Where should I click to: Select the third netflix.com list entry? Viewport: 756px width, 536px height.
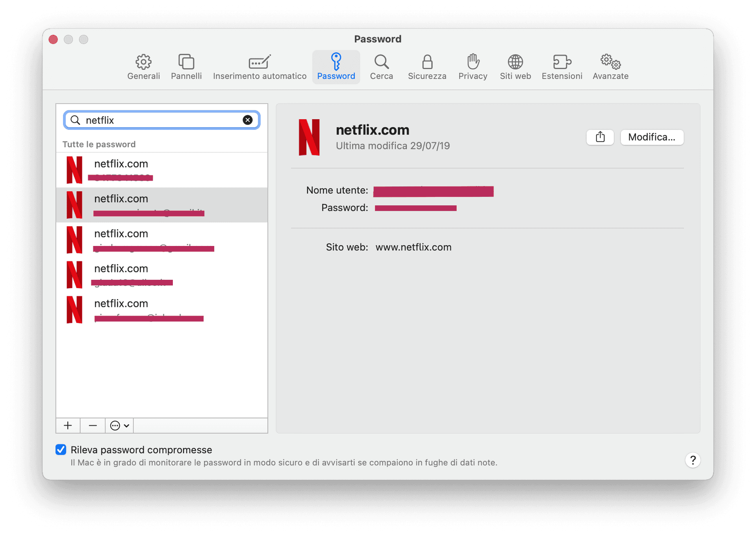pos(162,240)
